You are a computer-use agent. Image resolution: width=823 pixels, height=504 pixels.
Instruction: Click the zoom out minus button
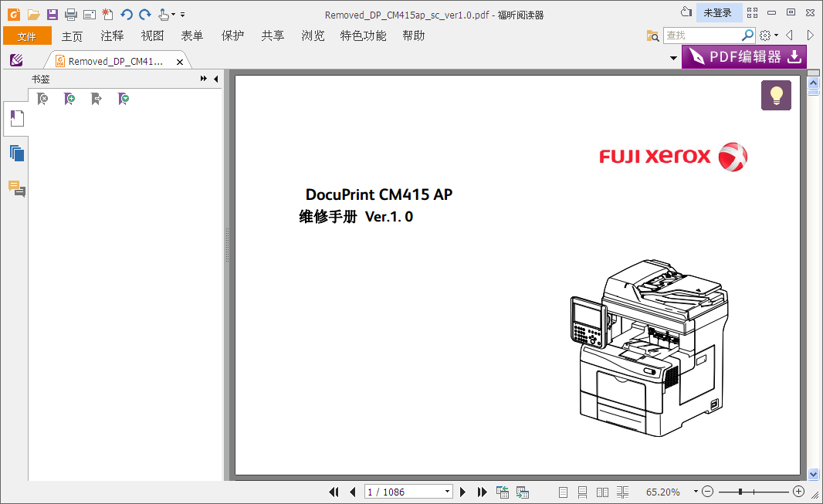pos(707,492)
